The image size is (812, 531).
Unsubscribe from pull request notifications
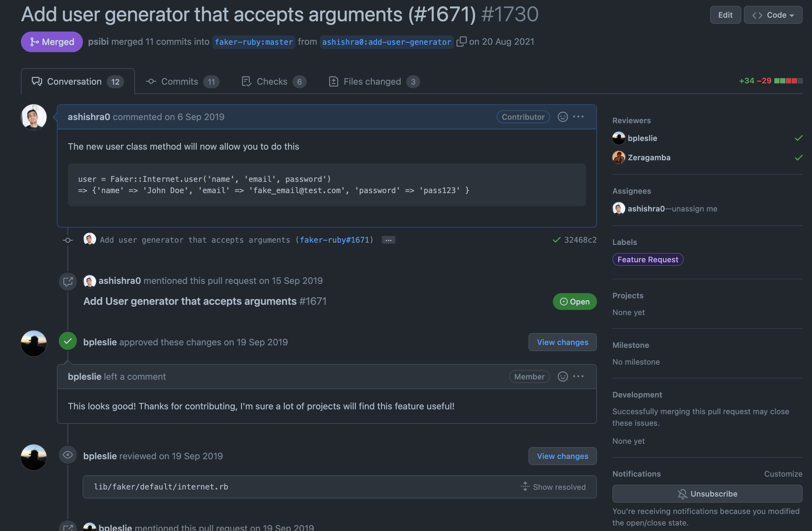click(x=707, y=493)
